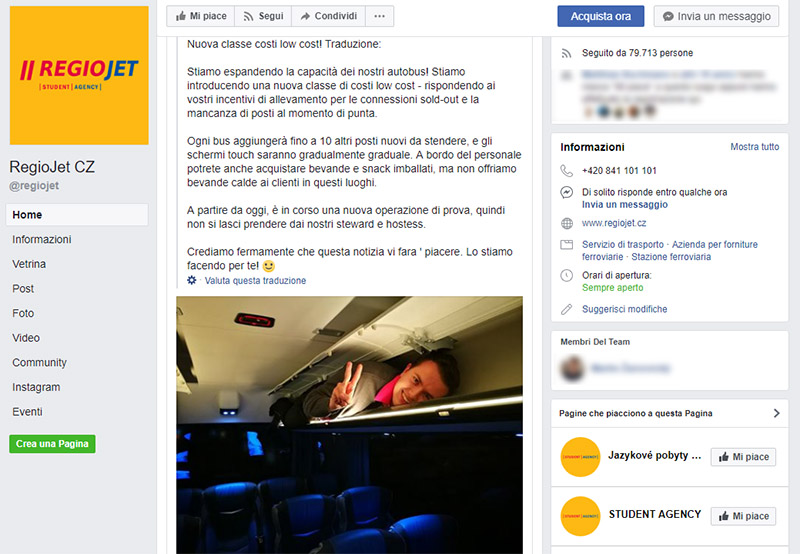This screenshot has height=554, width=800.
Task: Click the clock icon by opening hours
Action: pyautogui.click(x=566, y=275)
